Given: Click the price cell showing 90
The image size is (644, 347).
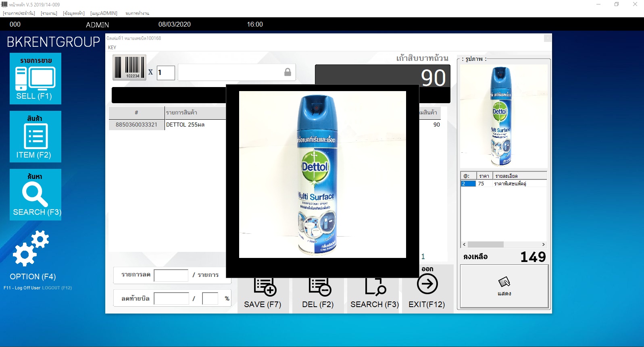Looking at the screenshot, I should (x=436, y=125).
